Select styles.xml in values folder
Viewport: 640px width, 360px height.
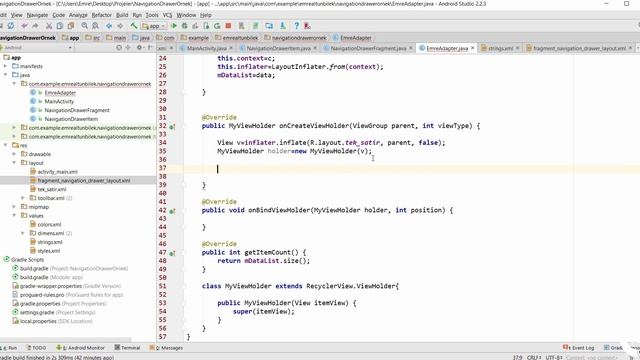[x=49, y=251]
